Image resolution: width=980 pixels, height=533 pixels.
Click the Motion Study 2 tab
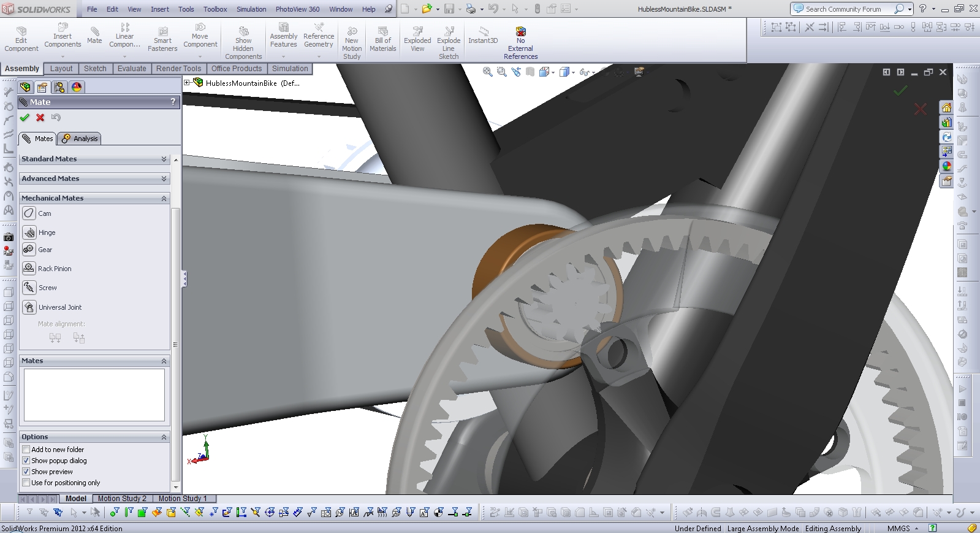point(122,499)
